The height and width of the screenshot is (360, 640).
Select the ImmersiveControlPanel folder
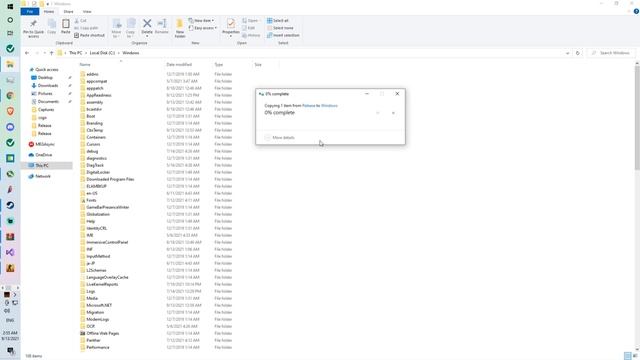[107, 242]
